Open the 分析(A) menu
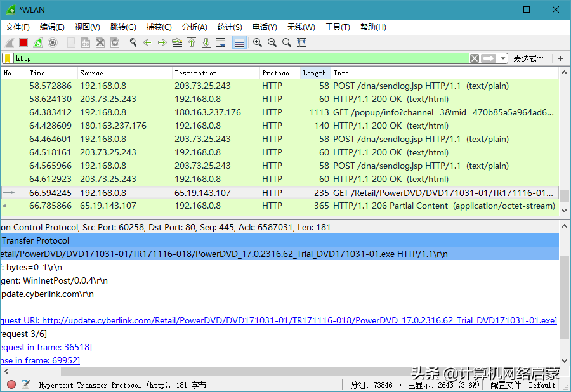 (194, 27)
